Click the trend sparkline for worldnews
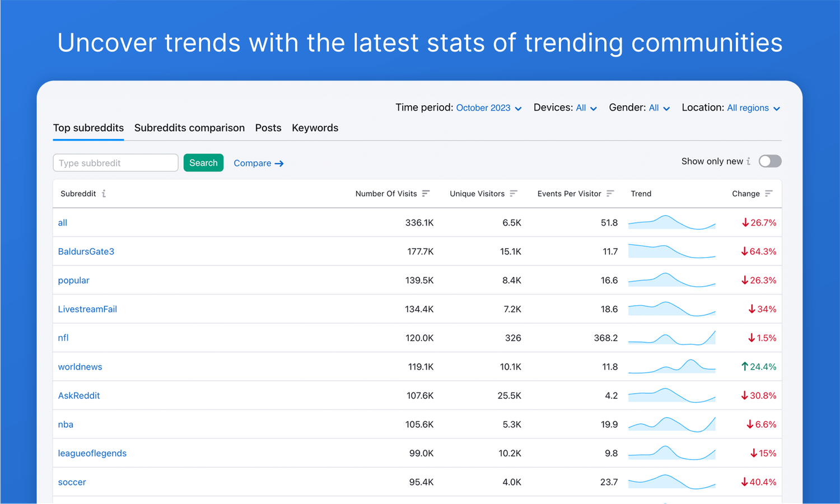840x504 pixels. 672,366
